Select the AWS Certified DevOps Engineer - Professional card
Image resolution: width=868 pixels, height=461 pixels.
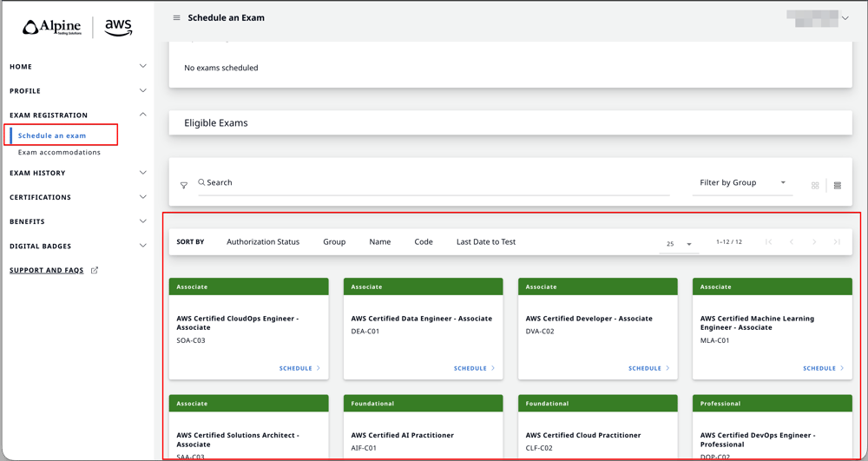773,426
